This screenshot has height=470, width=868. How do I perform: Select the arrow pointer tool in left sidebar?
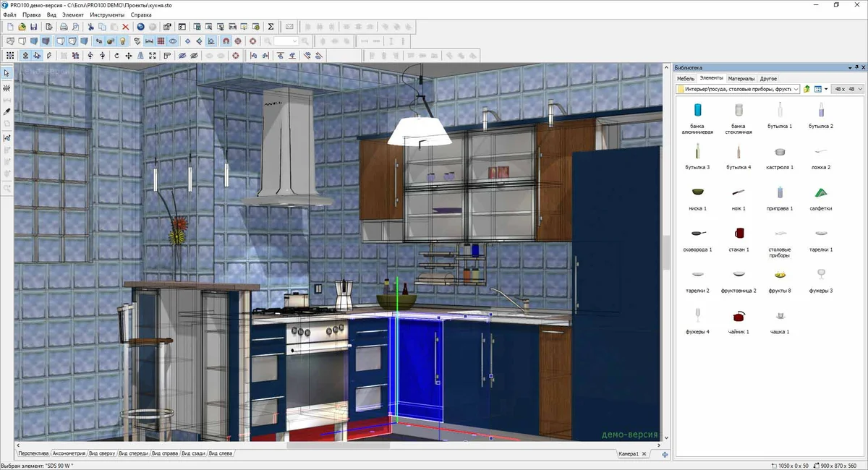tap(7, 73)
